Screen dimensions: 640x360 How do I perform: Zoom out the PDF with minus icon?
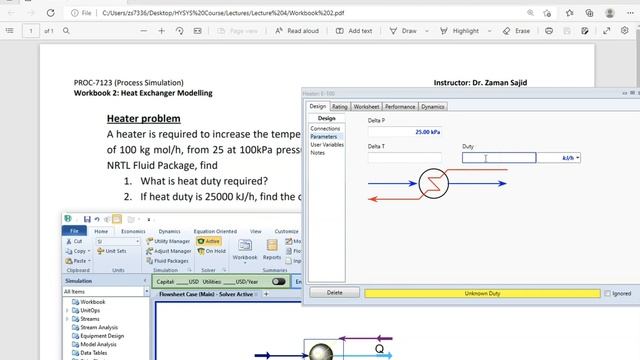point(143,31)
